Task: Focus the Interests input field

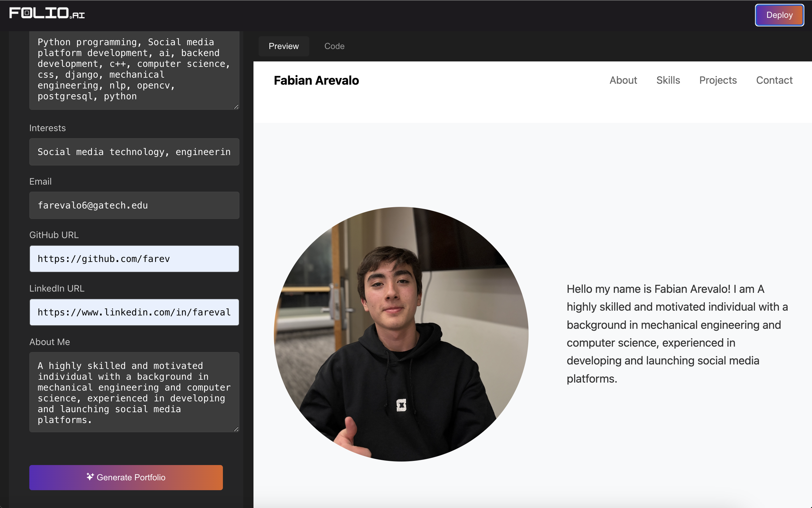Action: (x=134, y=152)
